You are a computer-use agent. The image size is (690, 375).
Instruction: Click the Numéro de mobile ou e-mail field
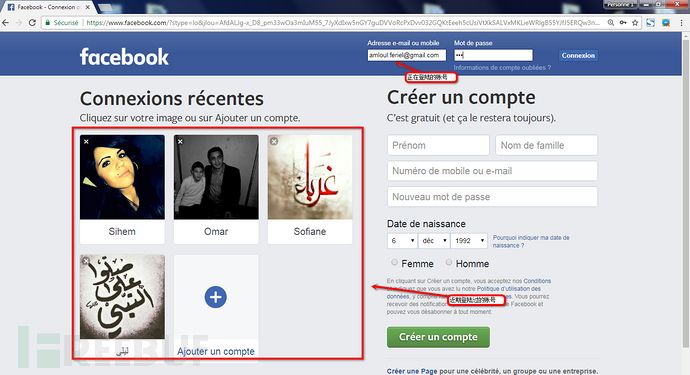[x=492, y=171]
